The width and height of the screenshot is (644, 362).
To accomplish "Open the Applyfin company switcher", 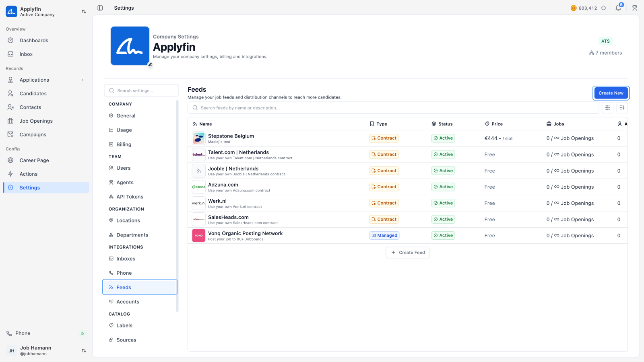I will point(46,12).
